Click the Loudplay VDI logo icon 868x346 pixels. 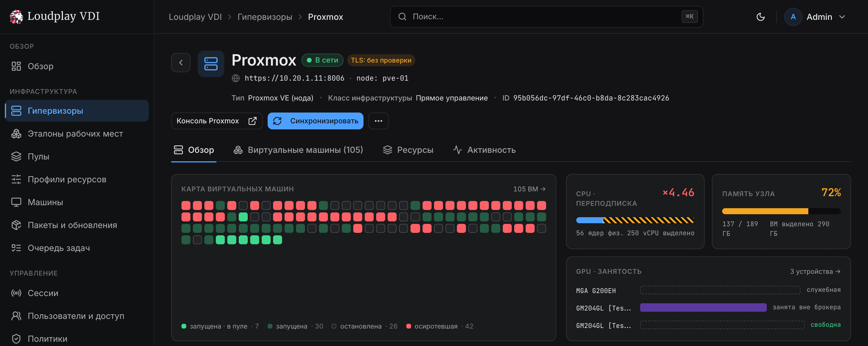pyautogui.click(x=16, y=17)
